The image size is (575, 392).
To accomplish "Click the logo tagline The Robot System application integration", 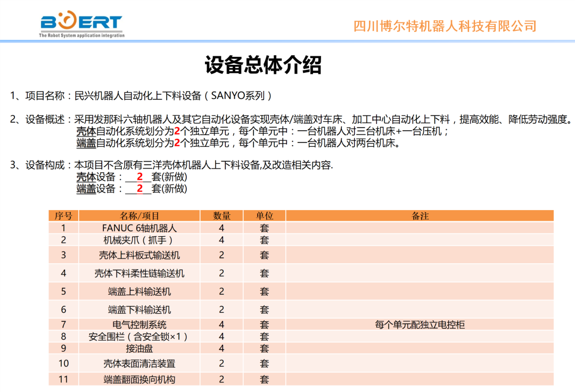I will coord(82,36).
